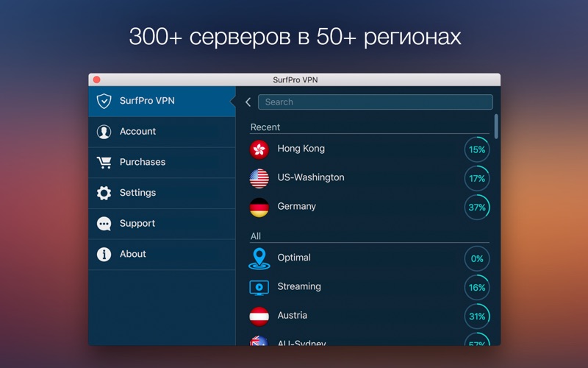This screenshot has width=588, height=368.
Task: Click the Optimal location pin icon
Action: pos(259,258)
